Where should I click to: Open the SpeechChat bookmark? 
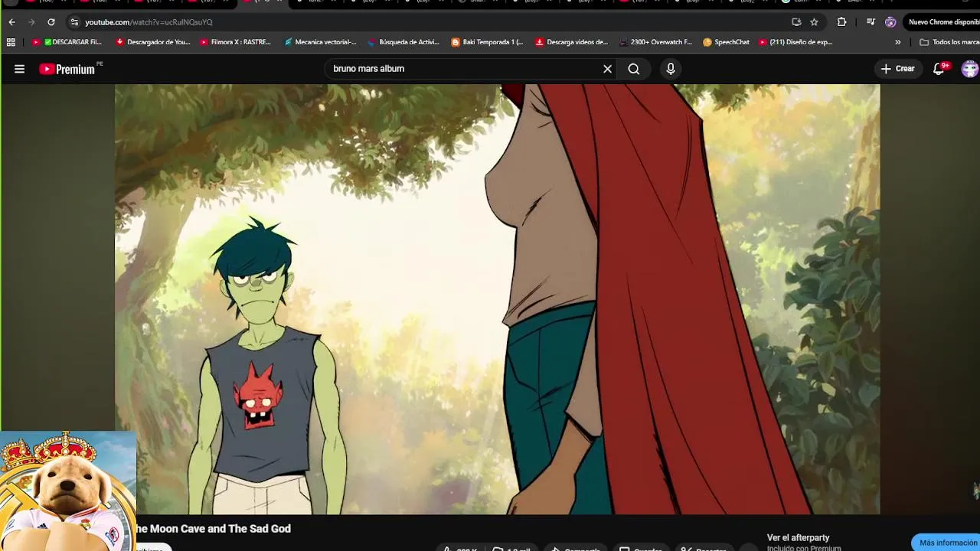point(726,42)
